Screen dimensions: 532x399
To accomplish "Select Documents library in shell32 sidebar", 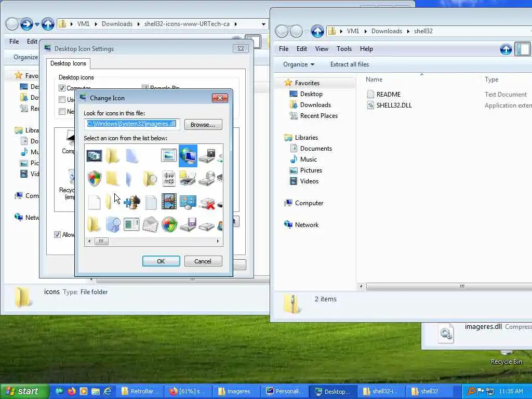I will point(311,148).
